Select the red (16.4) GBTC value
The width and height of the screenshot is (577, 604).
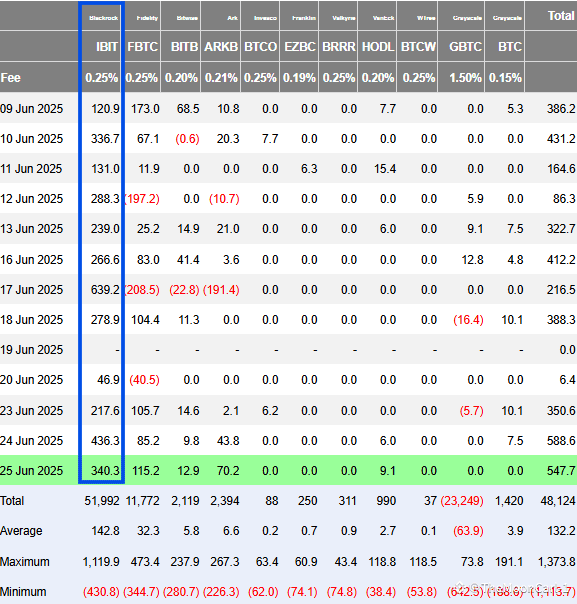pos(468,320)
